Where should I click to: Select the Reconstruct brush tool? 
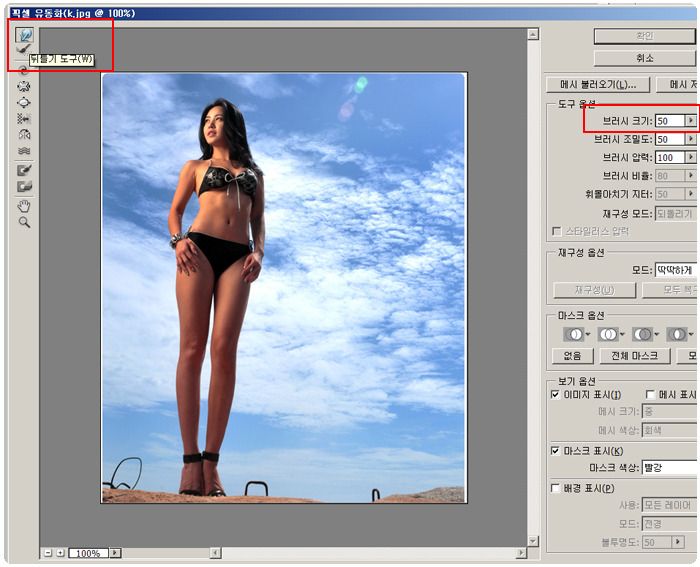(24, 49)
